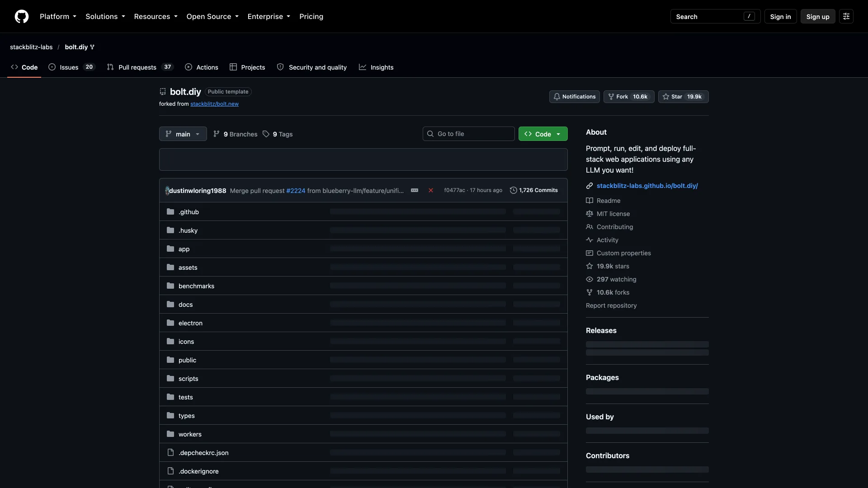View the MIT license
Viewport: 868px width, 488px height.
[x=608, y=214]
